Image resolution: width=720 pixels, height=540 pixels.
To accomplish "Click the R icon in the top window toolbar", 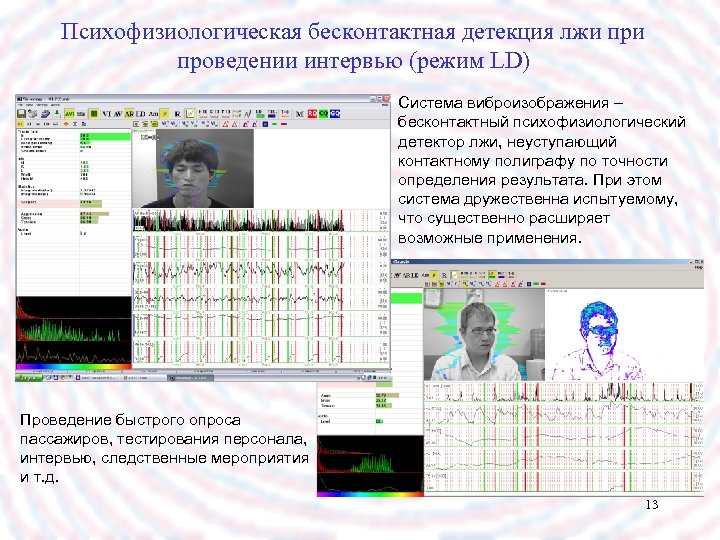I will (177, 114).
